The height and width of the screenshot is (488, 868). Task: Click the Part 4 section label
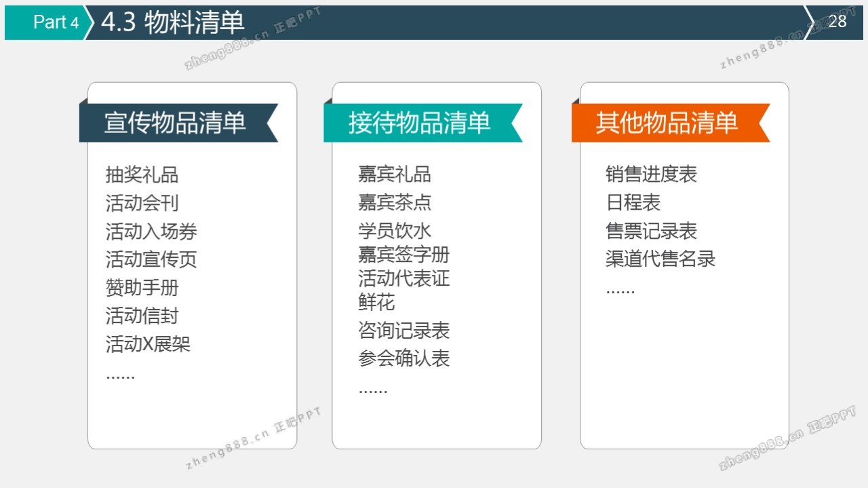coord(56,22)
